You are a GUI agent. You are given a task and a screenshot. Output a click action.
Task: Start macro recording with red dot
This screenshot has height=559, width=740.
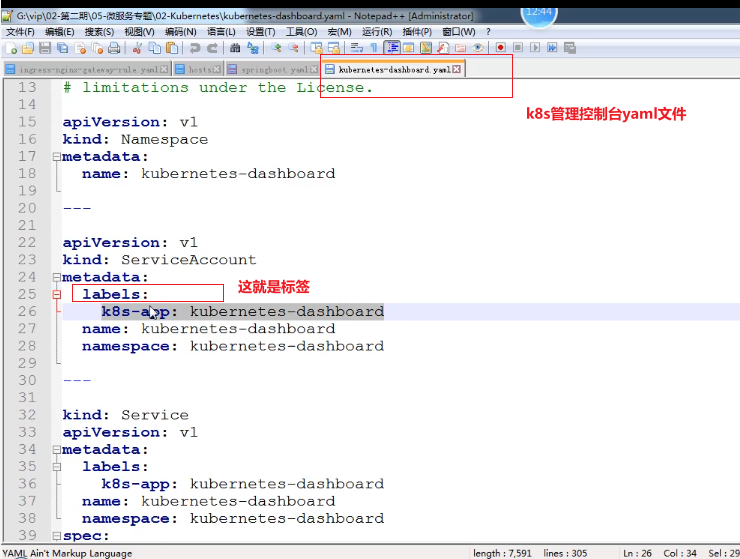click(x=500, y=48)
